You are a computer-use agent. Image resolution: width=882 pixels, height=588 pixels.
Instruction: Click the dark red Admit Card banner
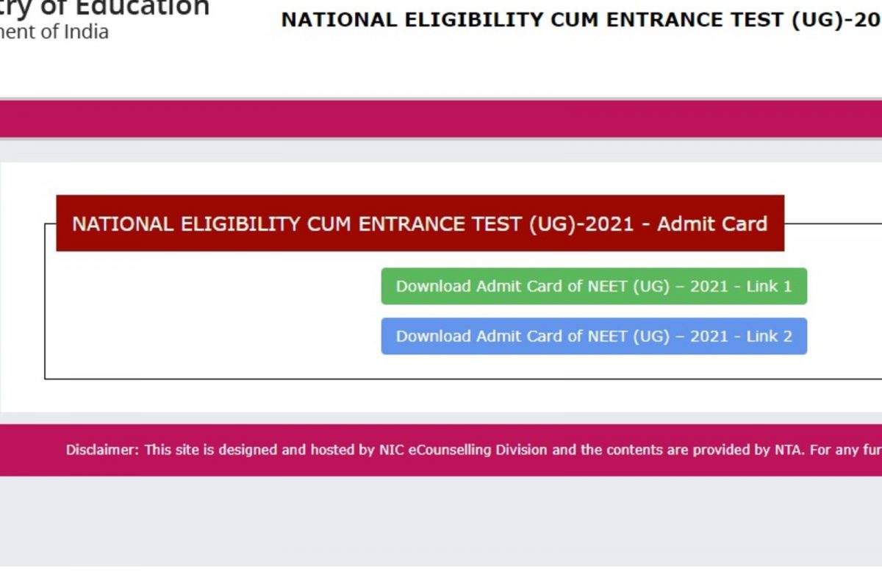click(x=420, y=223)
